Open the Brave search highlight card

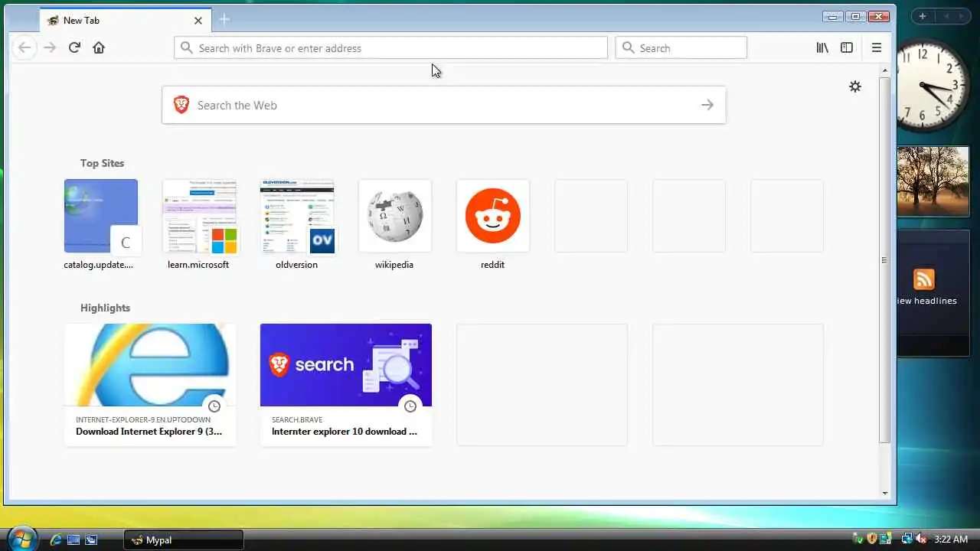coord(346,384)
